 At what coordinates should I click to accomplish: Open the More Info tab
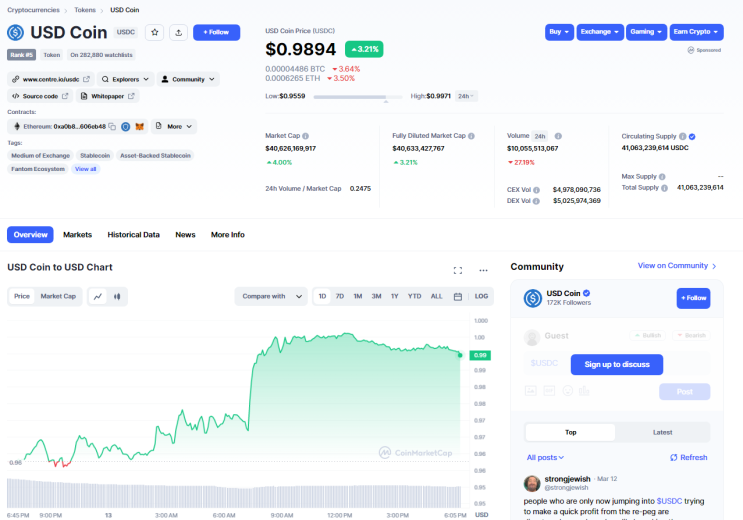click(x=228, y=235)
